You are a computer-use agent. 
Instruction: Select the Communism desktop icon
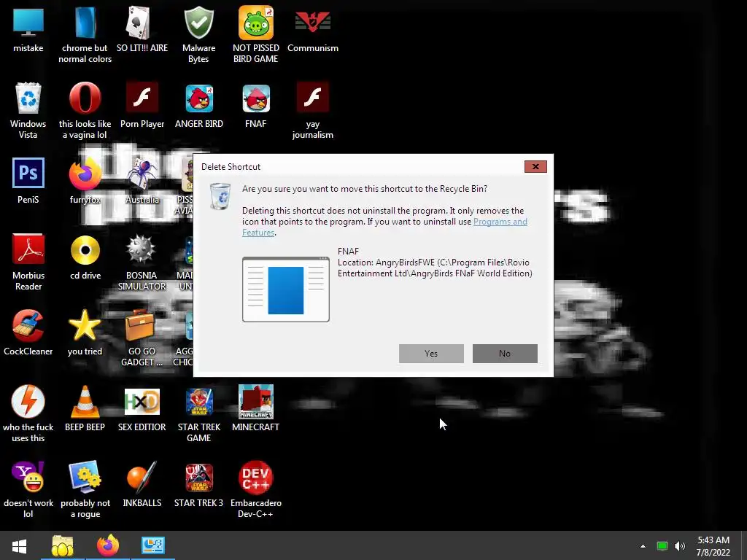(312, 23)
